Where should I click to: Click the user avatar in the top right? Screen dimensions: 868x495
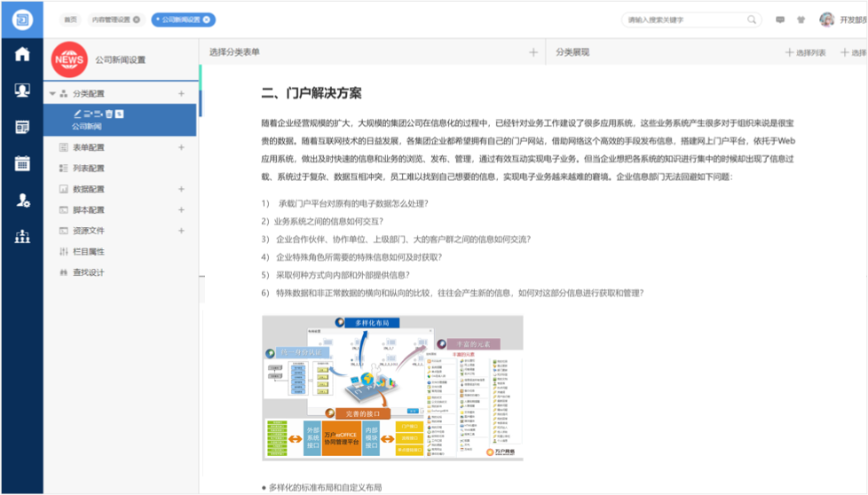(826, 20)
